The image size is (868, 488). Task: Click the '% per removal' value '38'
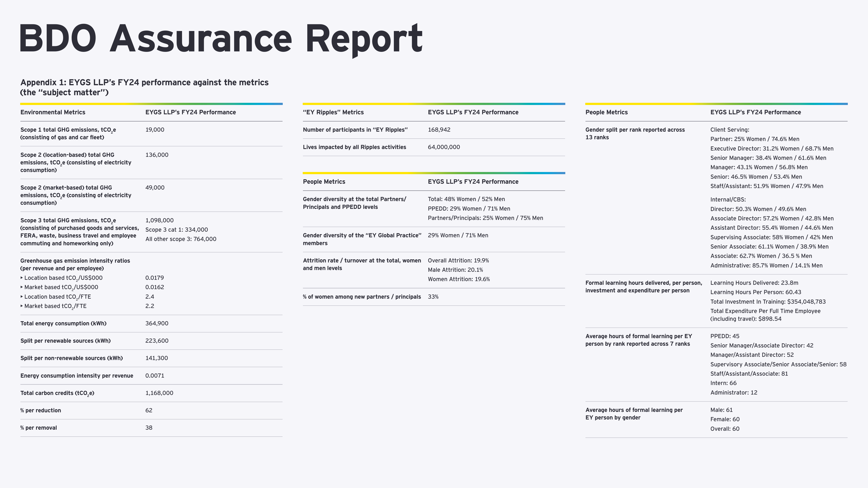149,428
